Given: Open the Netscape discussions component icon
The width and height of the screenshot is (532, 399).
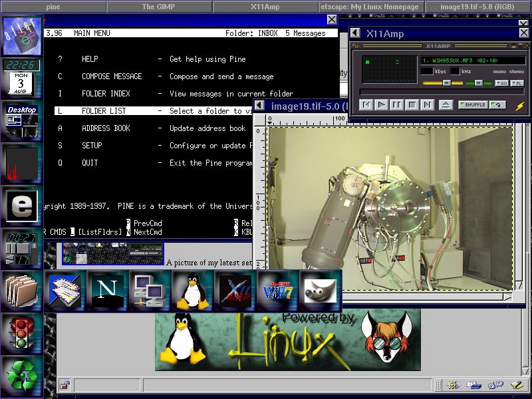Looking at the screenshot, I should 495,385.
